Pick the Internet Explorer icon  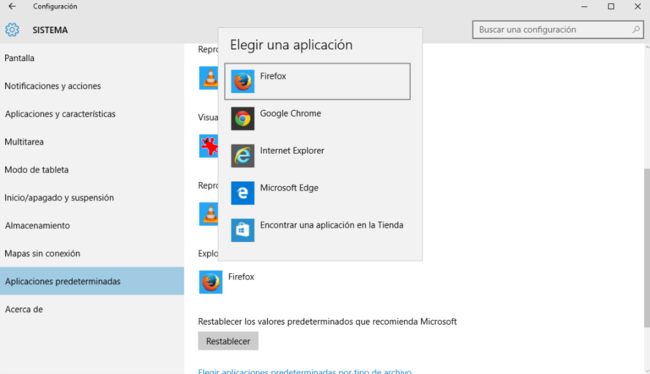(243, 156)
